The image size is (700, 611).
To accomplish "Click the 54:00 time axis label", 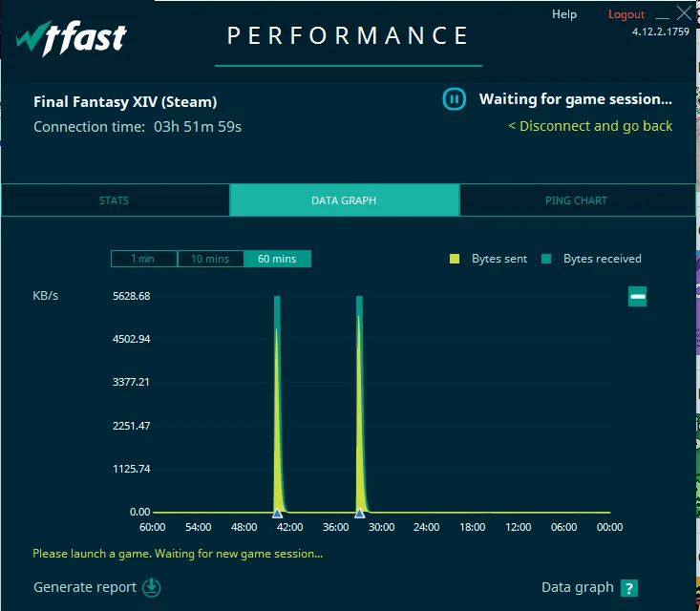I will (199, 527).
